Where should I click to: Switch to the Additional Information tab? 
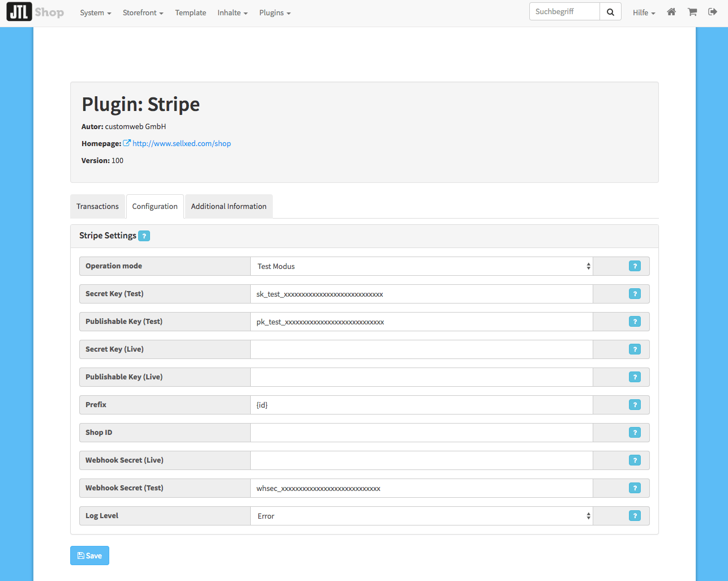pos(229,207)
